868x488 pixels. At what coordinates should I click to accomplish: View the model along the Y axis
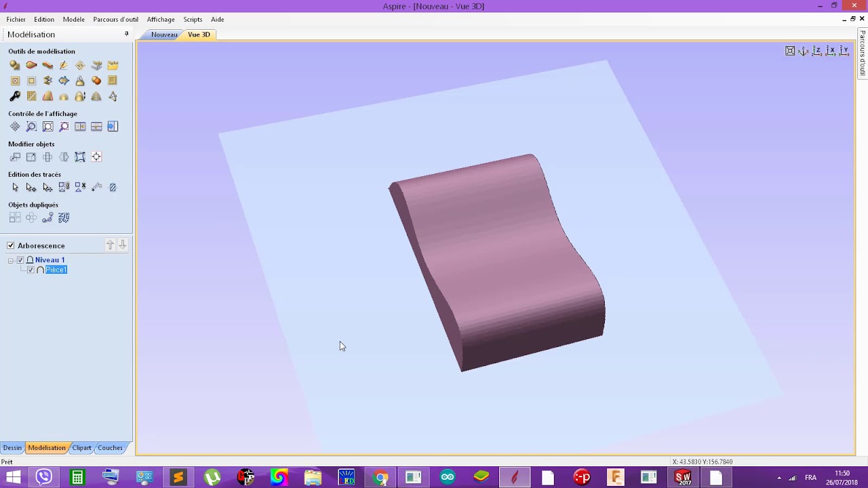click(x=844, y=51)
